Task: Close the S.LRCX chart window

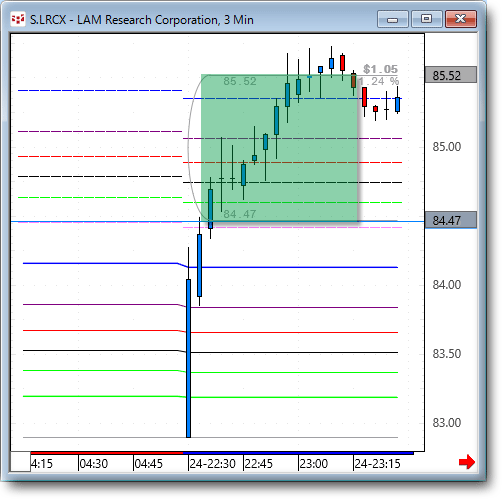Action: (x=461, y=19)
